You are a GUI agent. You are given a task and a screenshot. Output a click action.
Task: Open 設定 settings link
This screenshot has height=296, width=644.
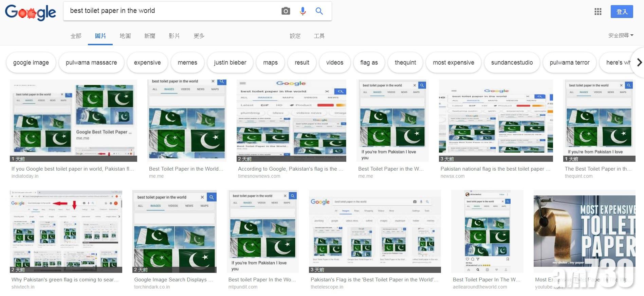pos(295,36)
